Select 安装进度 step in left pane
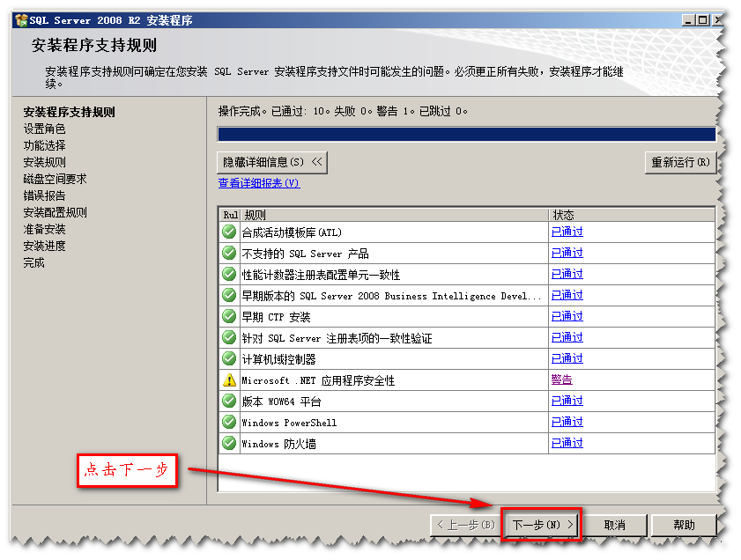This screenshot has height=560, width=741. click(x=44, y=246)
